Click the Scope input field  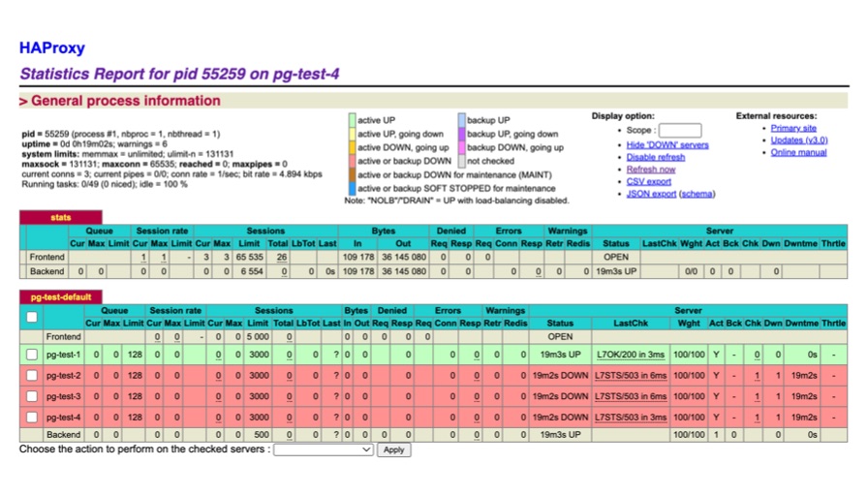click(x=679, y=130)
